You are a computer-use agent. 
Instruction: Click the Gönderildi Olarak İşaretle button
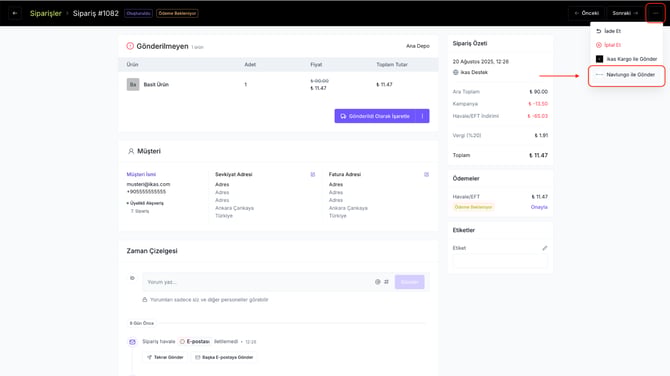pyautogui.click(x=375, y=116)
